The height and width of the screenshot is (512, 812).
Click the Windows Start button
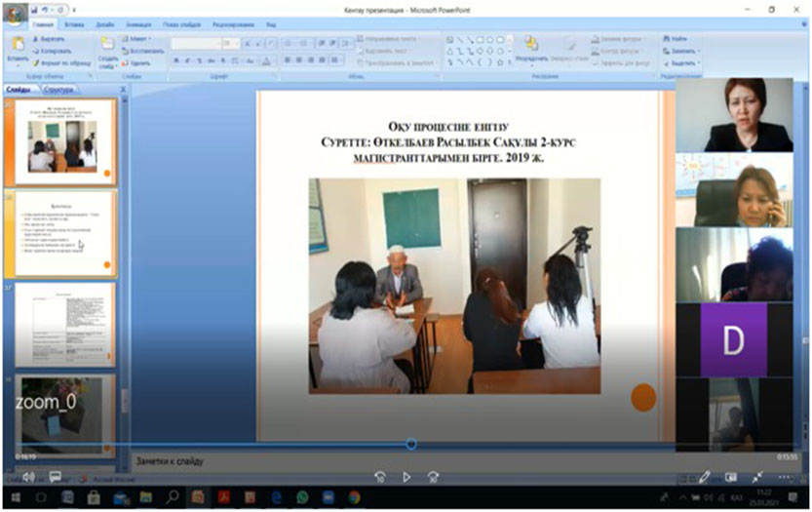tap(16, 498)
